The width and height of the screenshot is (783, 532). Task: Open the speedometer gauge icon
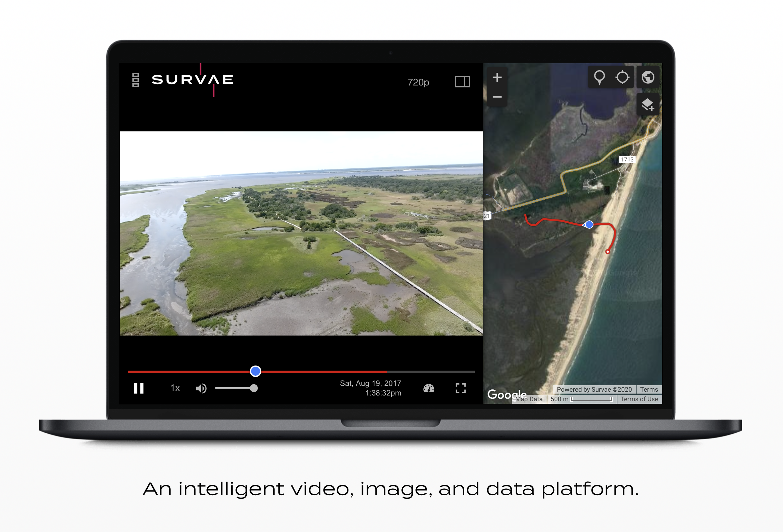tap(429, 388)
